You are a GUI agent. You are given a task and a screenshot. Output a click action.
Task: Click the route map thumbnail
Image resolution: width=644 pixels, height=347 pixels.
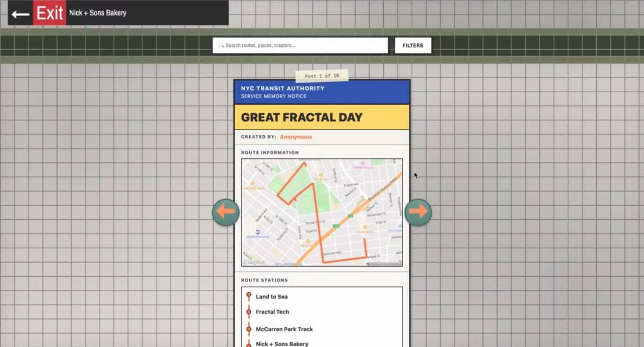(321, 211)
